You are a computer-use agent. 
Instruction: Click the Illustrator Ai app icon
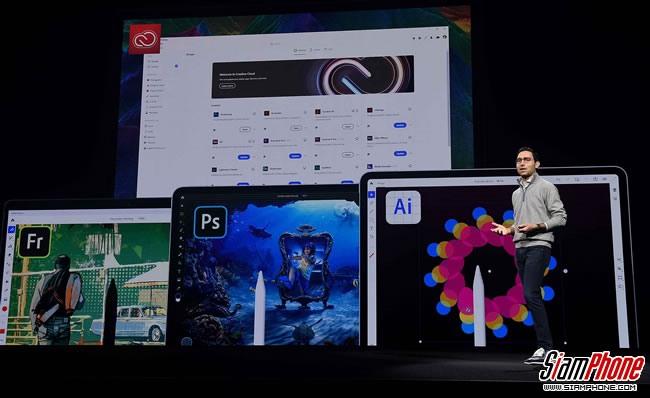[403, 207]
